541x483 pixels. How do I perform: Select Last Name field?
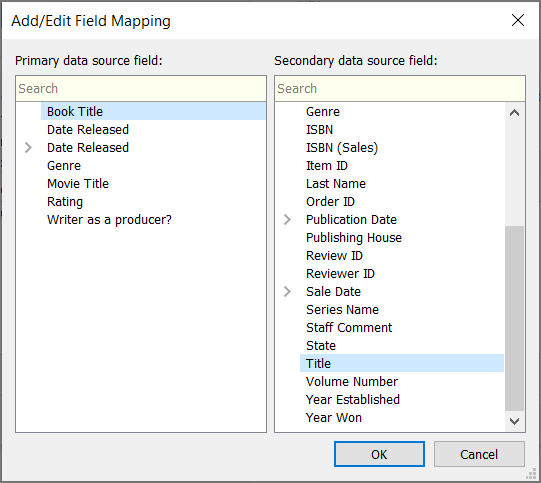(x=336, y=184)
